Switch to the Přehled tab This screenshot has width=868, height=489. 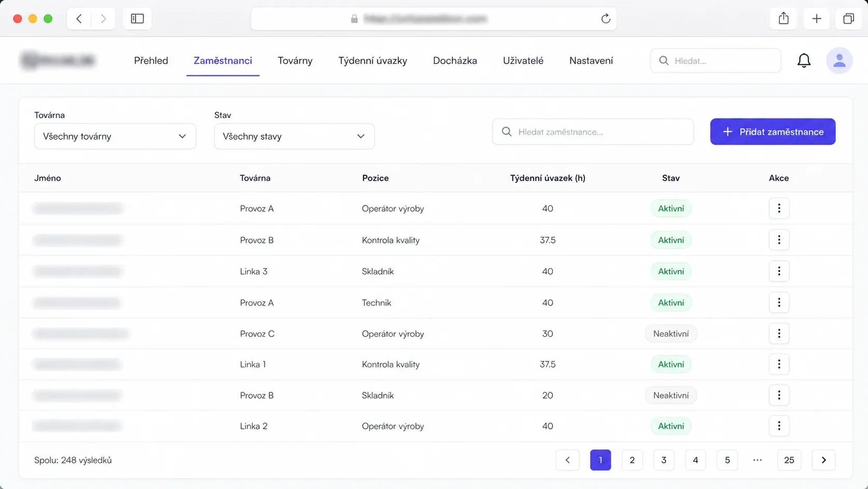coord(151,61)
